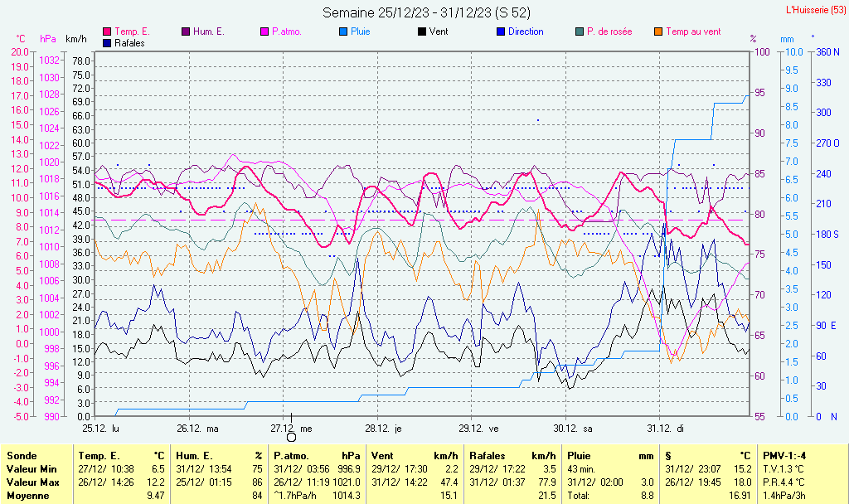849x504 pixels.
Task: Click the 1.4hPa/3h trend value
Action: pos(784,496)
